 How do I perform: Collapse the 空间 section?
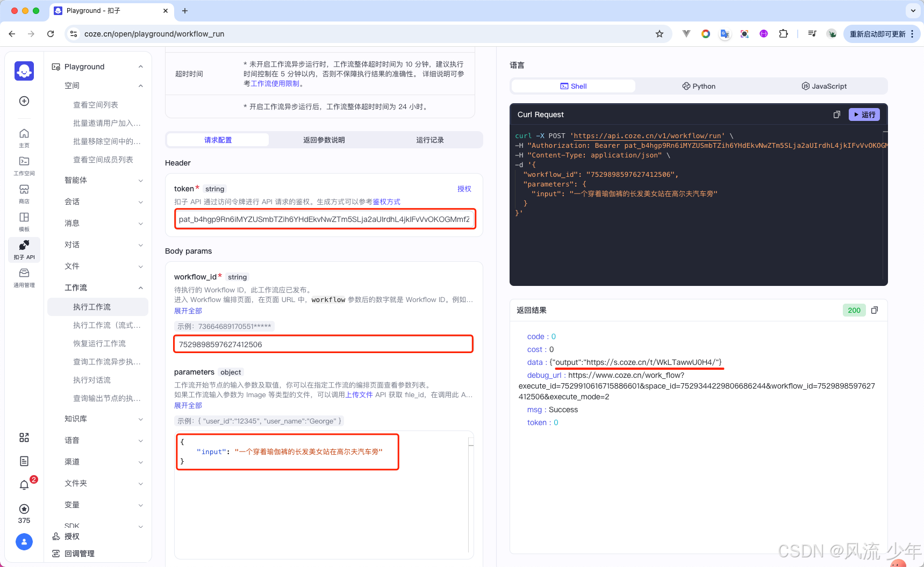pos(141,85)
